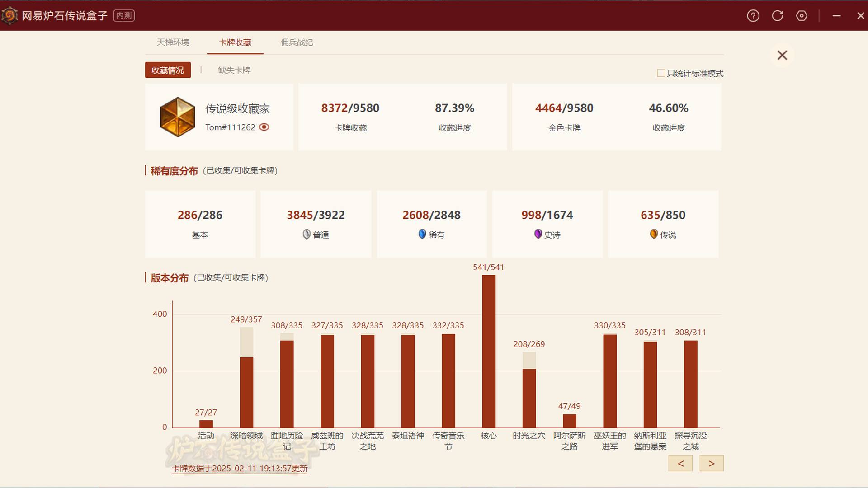Click the epic purple gem icon
This screenshot has height=488, width=868.
click(538, 234)
